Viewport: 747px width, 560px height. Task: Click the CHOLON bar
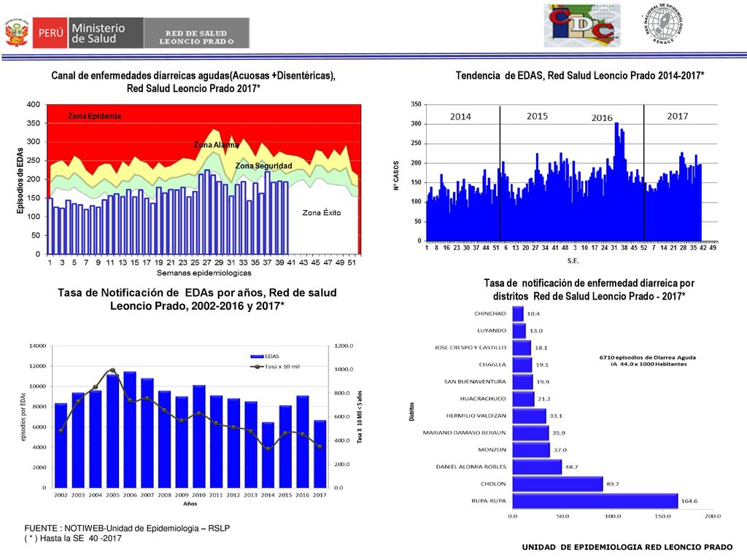point(558,484)
